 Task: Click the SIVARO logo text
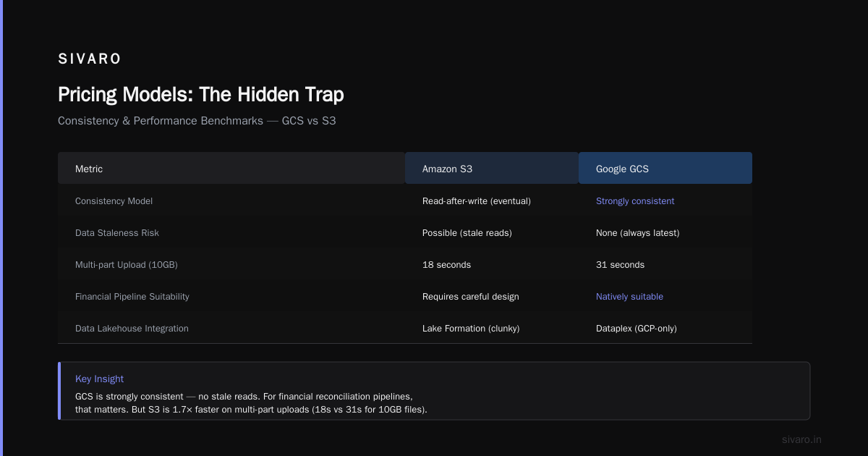coord(90,59)
